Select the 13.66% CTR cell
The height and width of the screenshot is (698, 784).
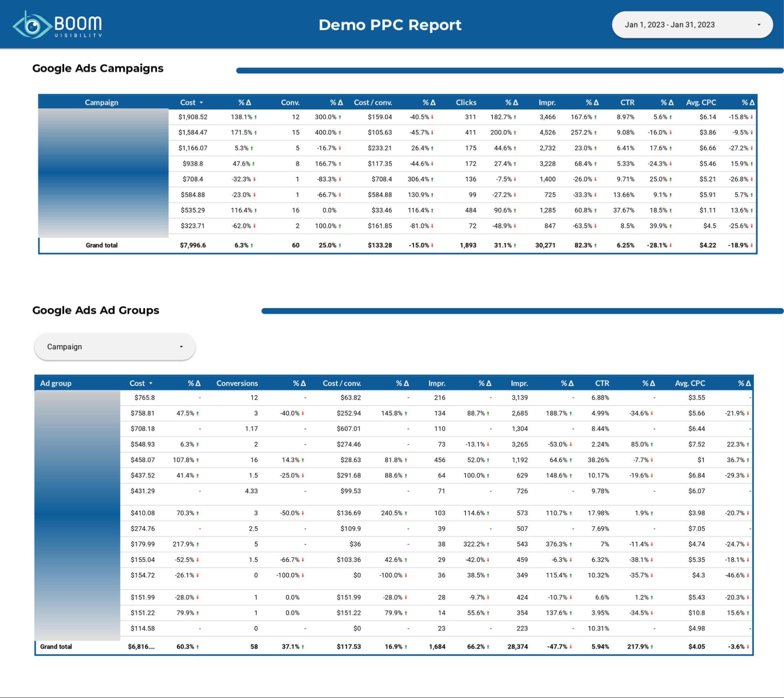click(x=624, y=194)
